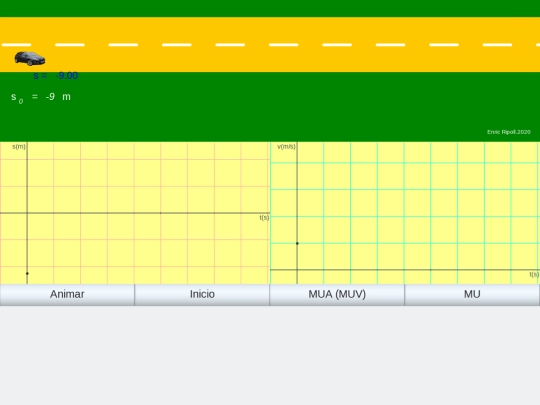Image resolution: width=540 pixels, height=405 pixels.
Task: Click the s(m) axis label
Action: tap(19, 147)
